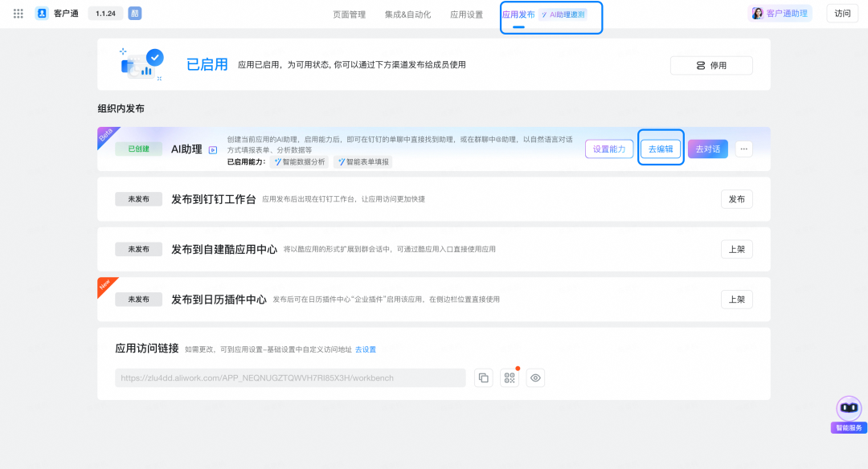The image size is (868, 469).
Task: Switch to 集成&自动化 tab
Action: [x=407, y=14]
